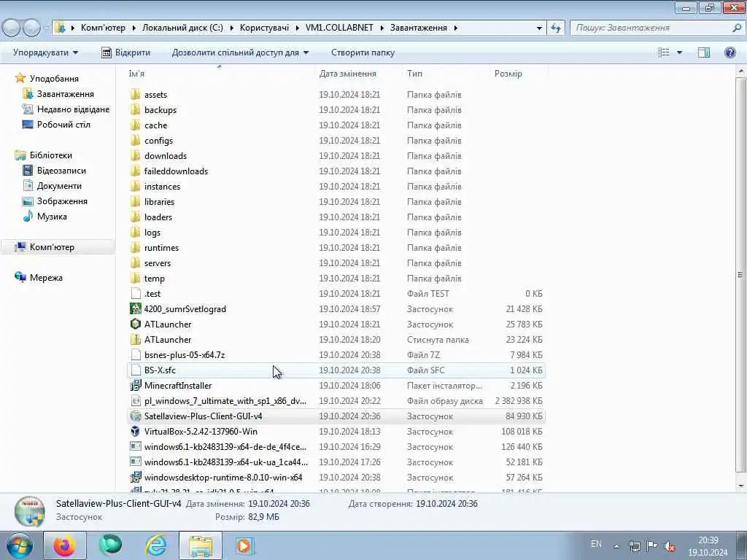The height and width of the screenshot is (560, 747).
Task: Open the Help question mark icon
Action: click(729, 52)
